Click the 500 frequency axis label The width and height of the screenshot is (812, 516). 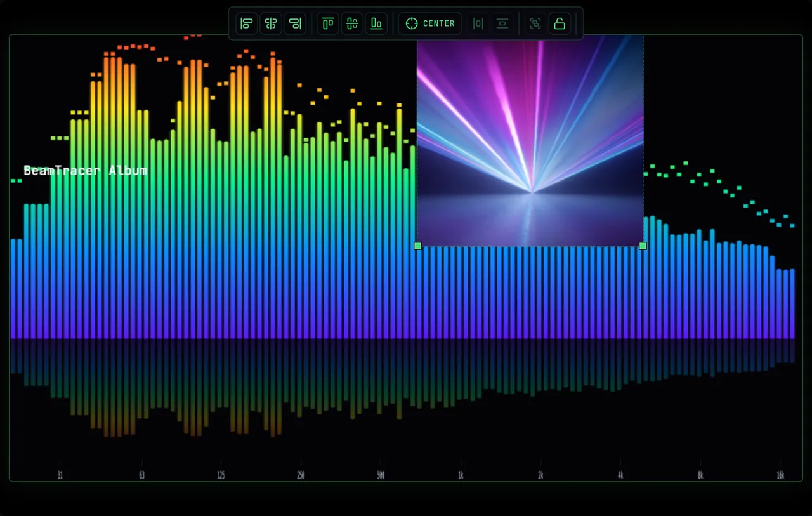[381, 475]
